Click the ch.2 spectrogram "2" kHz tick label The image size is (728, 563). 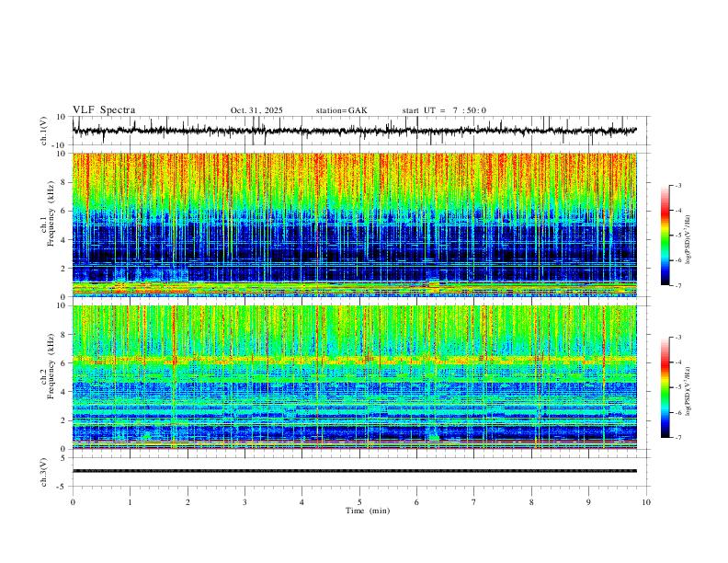pos(63,420)
